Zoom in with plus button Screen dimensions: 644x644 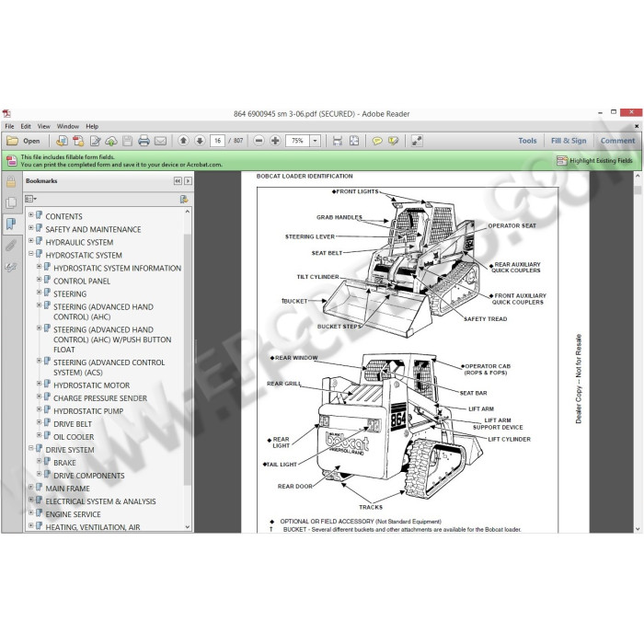pos(275,141)
